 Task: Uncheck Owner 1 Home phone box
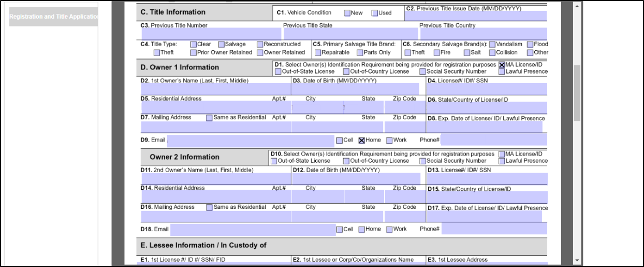(362, 140)
